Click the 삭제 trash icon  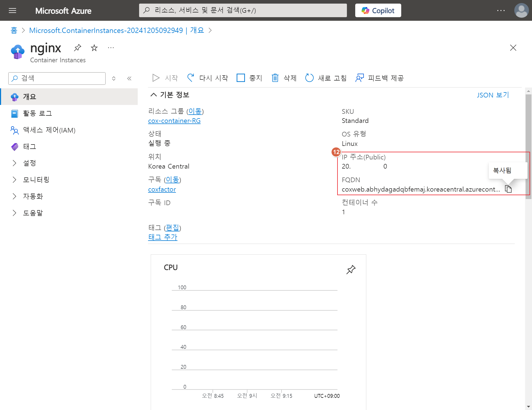[275, 78]
